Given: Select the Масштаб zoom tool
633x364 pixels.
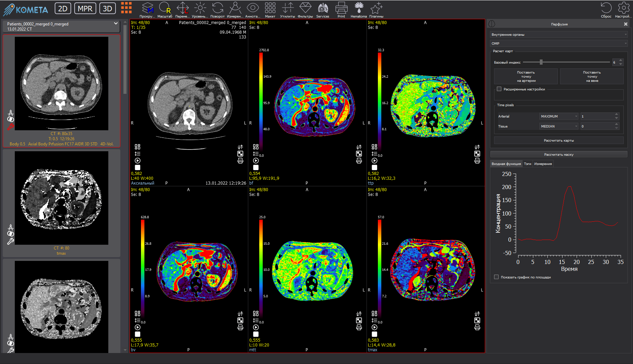Looking at the screenshot, I should 165,10.
